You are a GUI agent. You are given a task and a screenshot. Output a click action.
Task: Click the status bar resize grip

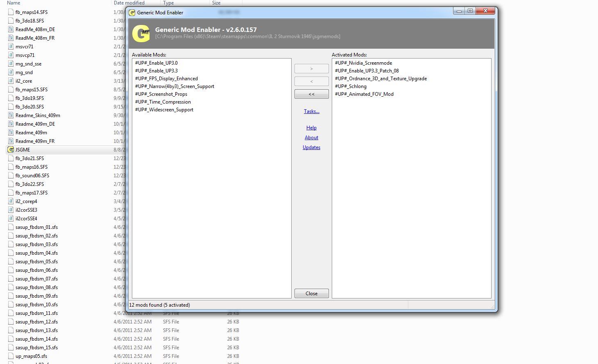[492, 306]
